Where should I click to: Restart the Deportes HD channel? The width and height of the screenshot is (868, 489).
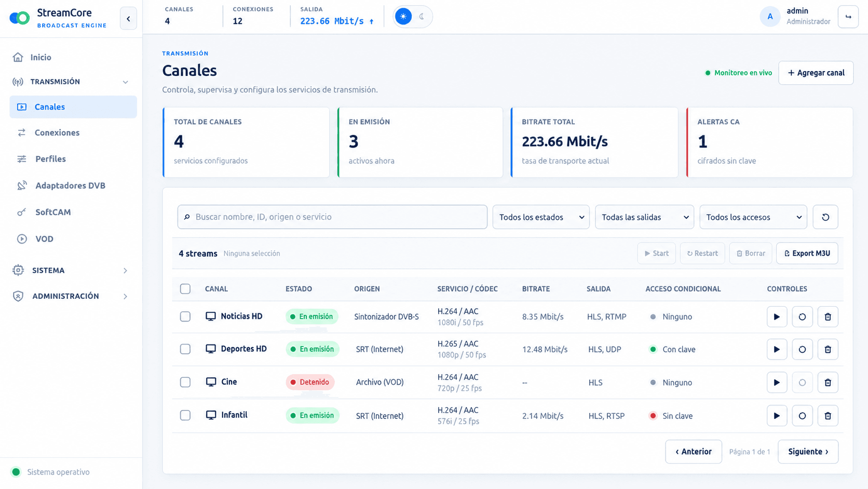tap(802, 349)
